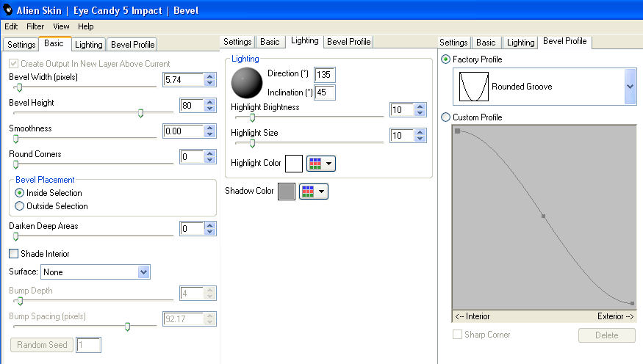Viewport: 643px width, 364px height.
Task: Enable the Shade Interior checkbox
Action: [x=13, y=253]
